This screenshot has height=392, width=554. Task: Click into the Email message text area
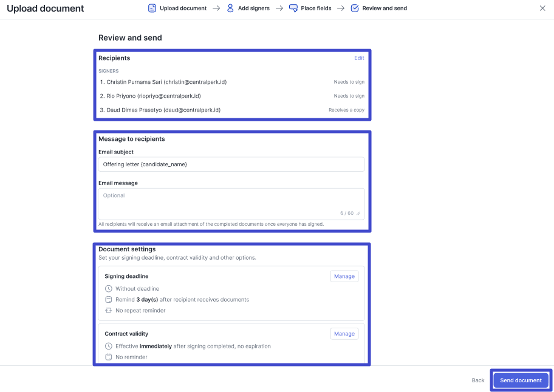click(x=231, y=204)
